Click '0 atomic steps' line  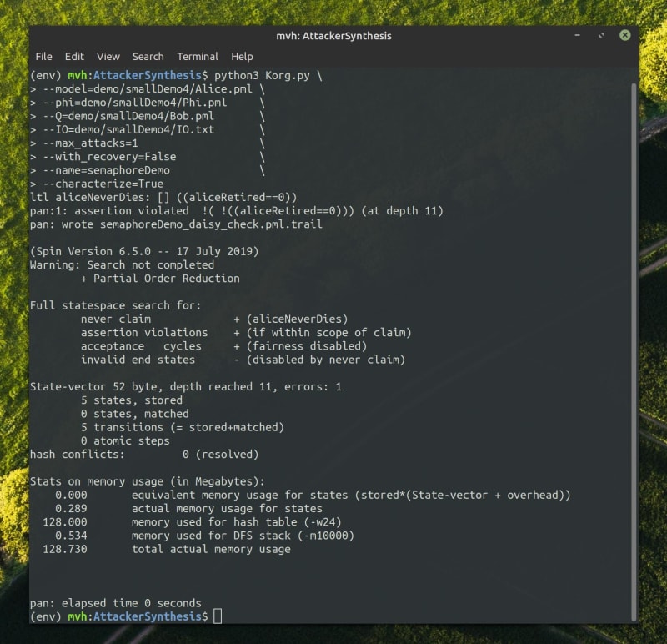125,441
